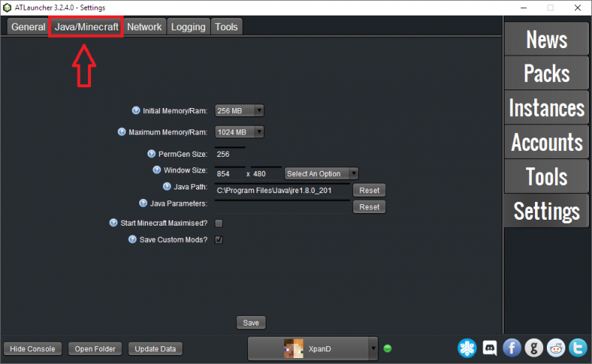Open the Packs section

546,73
